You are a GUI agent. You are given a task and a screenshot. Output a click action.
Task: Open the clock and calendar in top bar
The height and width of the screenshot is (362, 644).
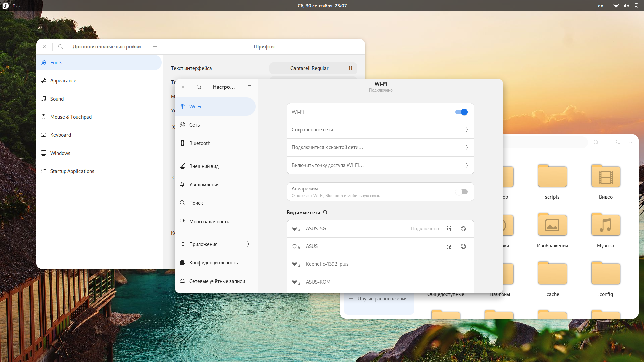322,6
